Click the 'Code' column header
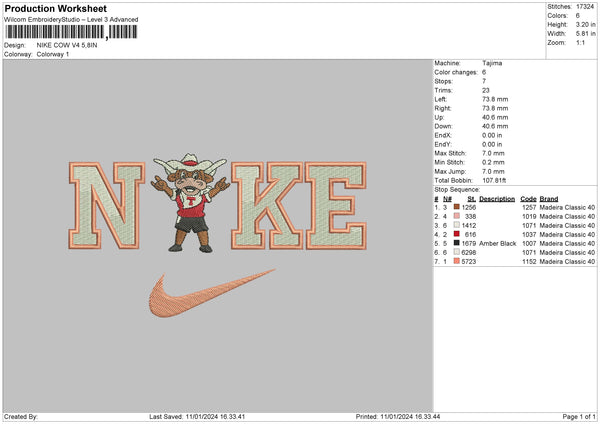Image resolution: width=600 pixels, height=424 pixels. click(x=528, y=199)
